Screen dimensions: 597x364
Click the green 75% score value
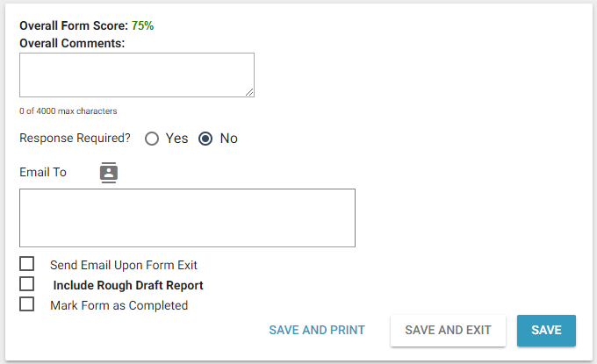click(x=142, y=25)
